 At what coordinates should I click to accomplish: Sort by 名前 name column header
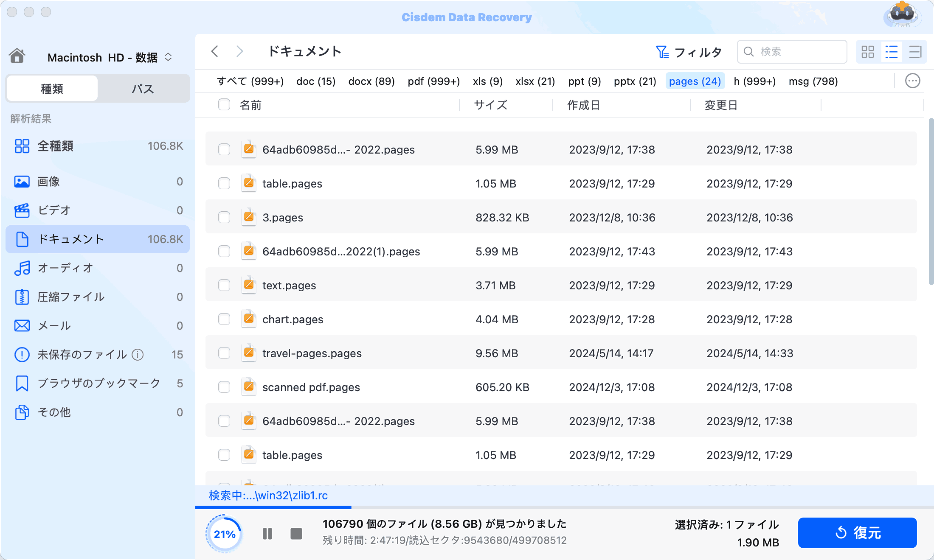250,105
